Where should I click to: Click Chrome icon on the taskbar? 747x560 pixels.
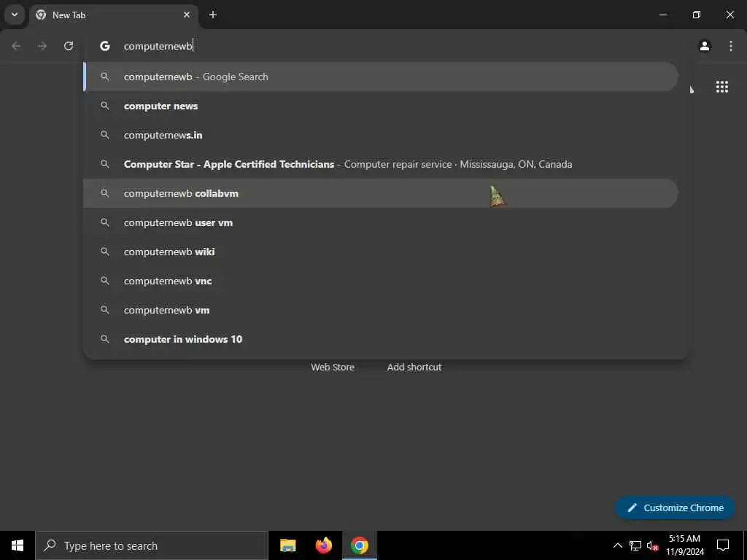pyautogui.click(x=360, y=545)
